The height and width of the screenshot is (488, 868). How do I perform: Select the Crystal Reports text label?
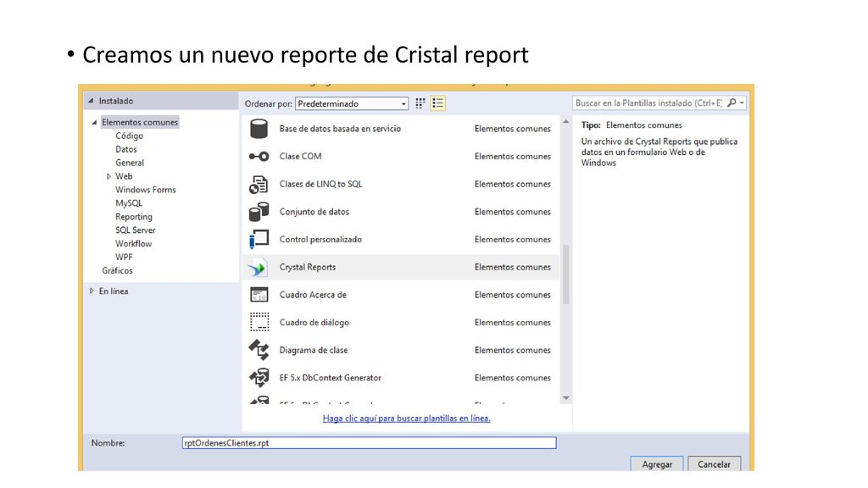pos(308,267)
